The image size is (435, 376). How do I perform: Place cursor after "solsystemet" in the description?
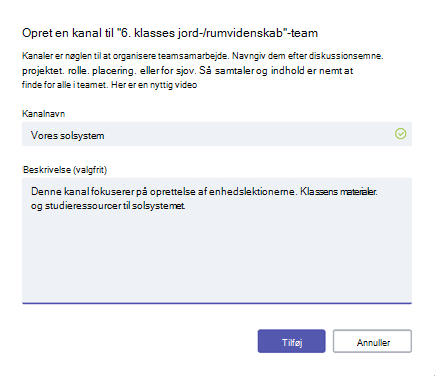(x=186, y=206)
